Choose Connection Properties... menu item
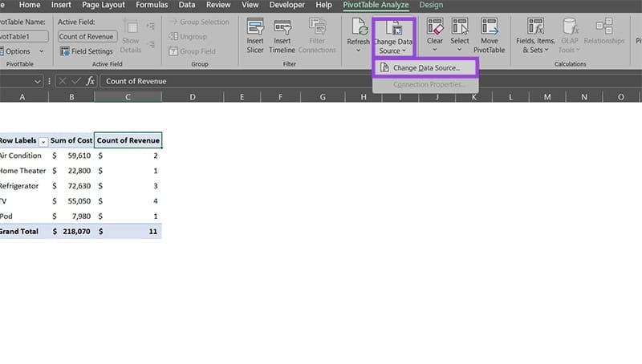642x364 pixels. tap(425, 85)
